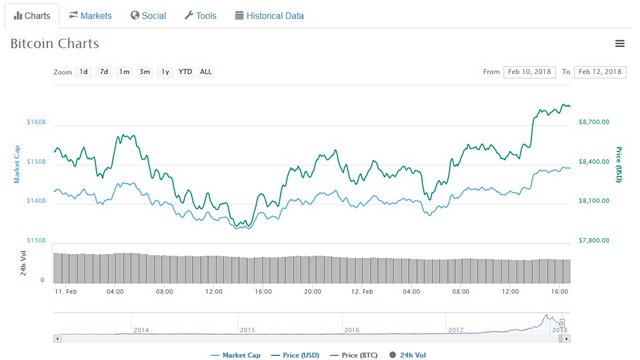Click the $130B market cap axis label
640x360 pixels.
(36, 240)
